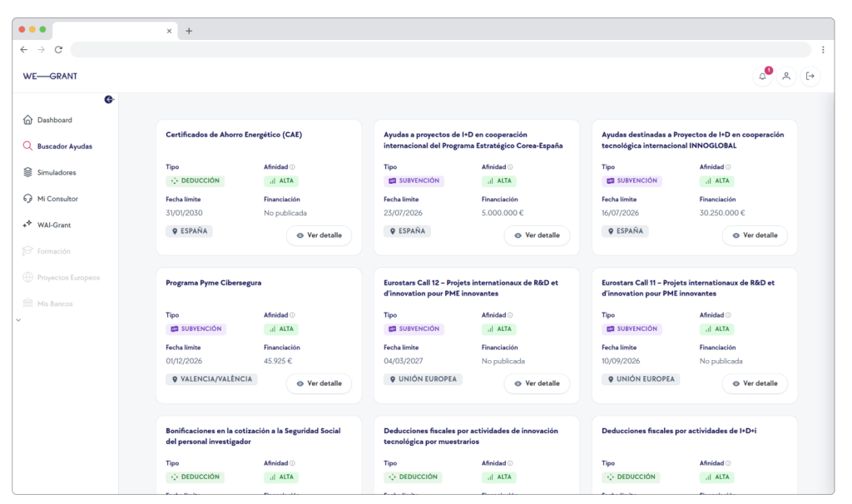Collapse the sidebar with the arrow icon
The image size is (852, 504).
pyautogui.click(x=109, y=100)
